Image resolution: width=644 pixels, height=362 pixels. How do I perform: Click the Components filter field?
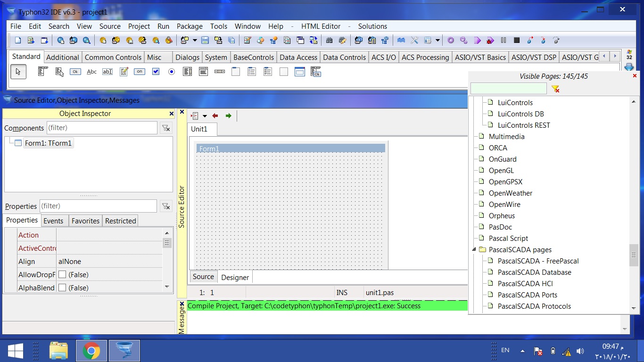(x=102, y=128)
